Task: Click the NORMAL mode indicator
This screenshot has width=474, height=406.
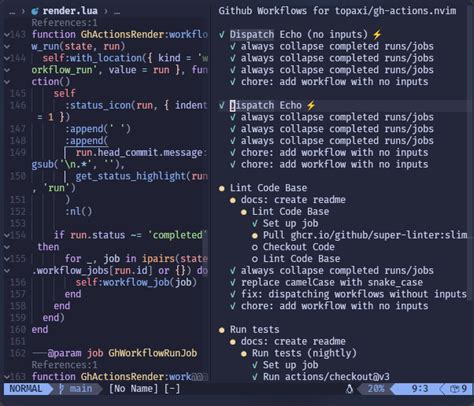Action: click(x=26, y=389)
